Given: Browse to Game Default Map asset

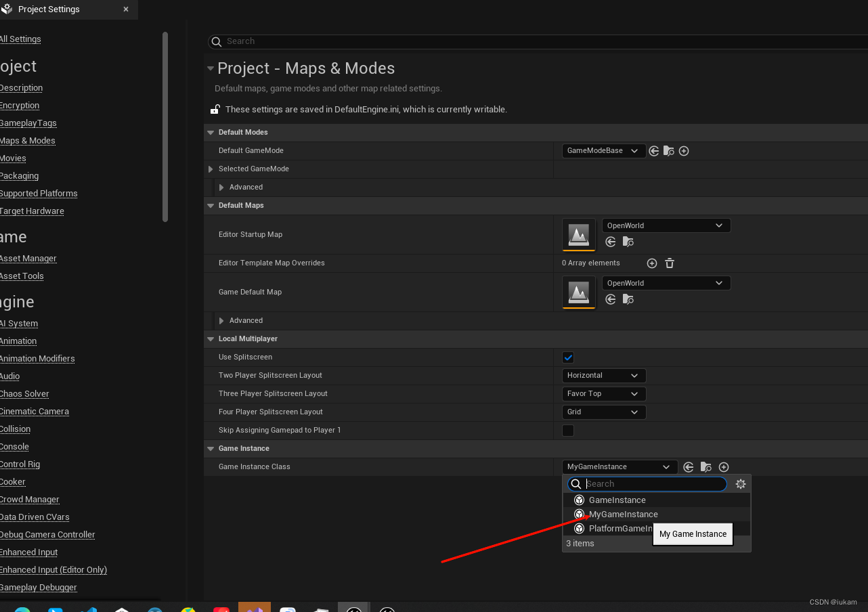Looking at the screenshot, I should click(x=628, y=299).
